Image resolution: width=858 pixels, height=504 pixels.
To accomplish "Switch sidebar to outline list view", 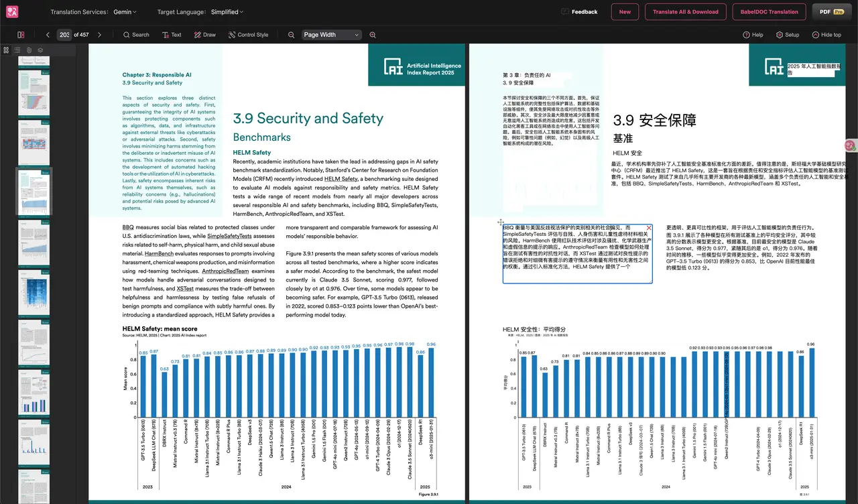I will coord(17,50).
